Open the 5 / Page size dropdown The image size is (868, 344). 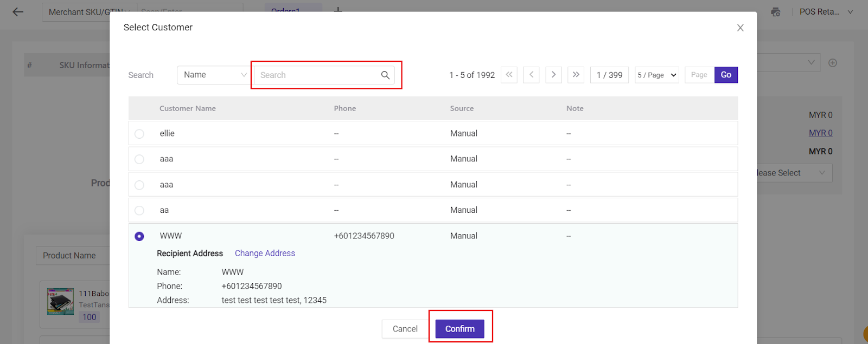[656, 75]
